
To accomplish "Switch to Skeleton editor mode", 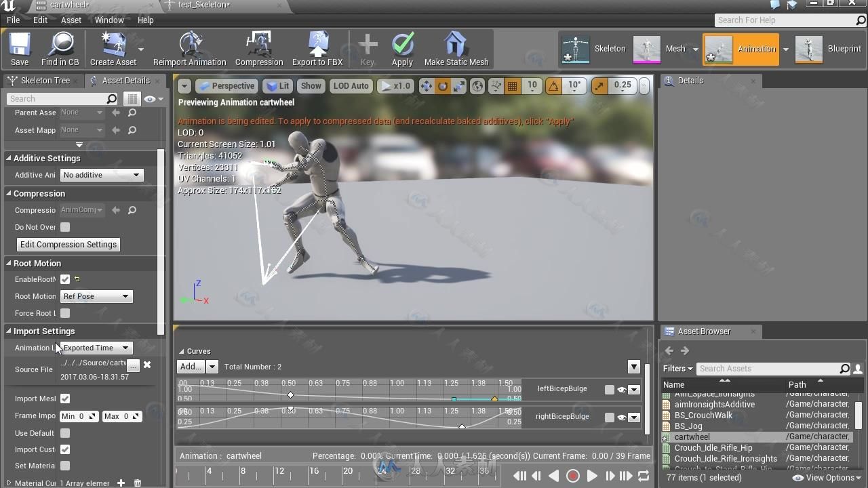I will [x=594, y=49].
